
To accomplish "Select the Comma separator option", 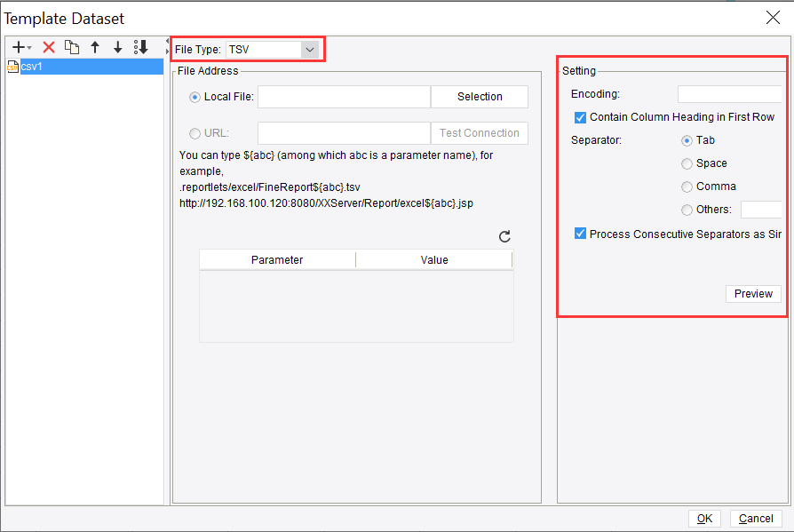I will (687, 186).
